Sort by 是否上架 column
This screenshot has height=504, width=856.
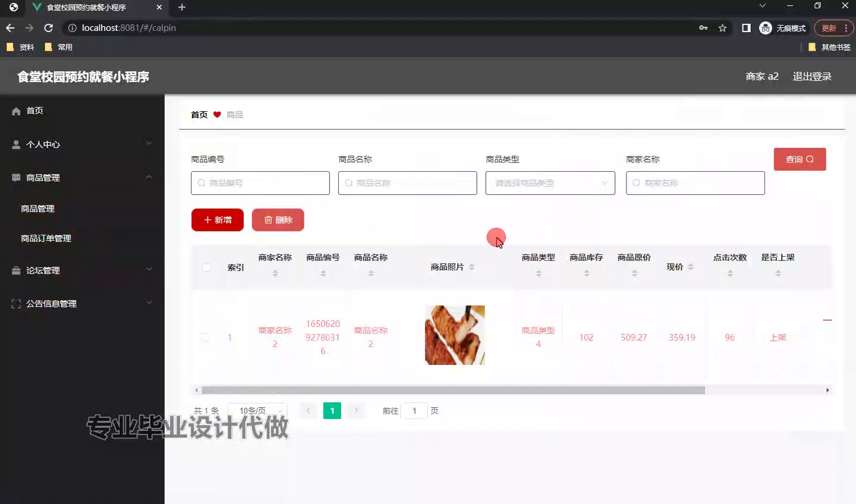[x=778, y=273]
